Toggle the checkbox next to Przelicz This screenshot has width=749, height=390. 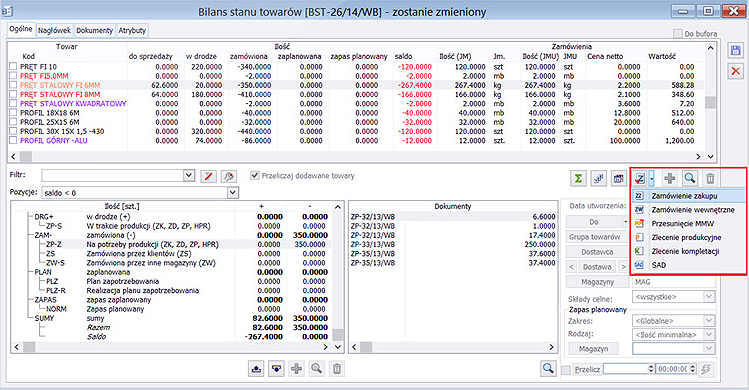click(566, 370)
